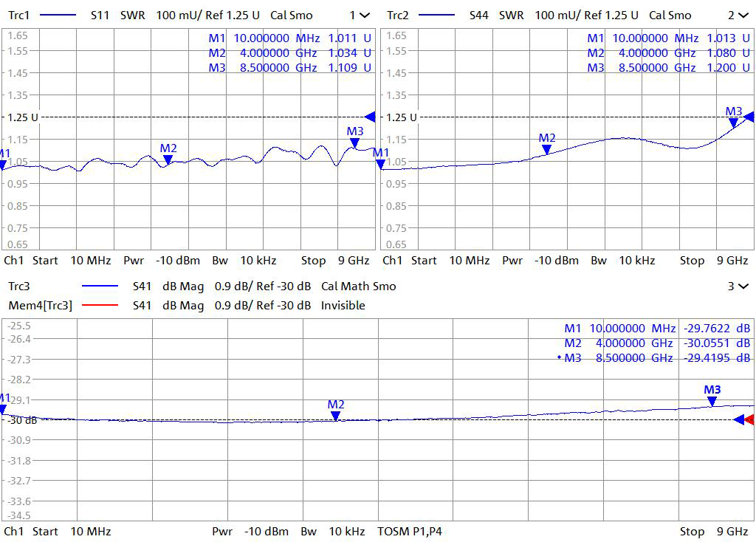
Task: Click the Trc3 trace label
Action: point(19,287)
